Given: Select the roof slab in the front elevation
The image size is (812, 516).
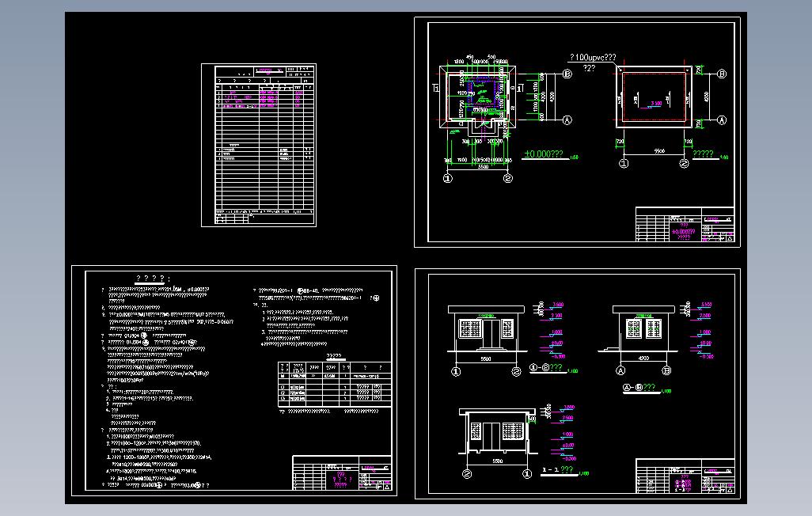Looking at the screenshot, I should (x=486, y=309).
